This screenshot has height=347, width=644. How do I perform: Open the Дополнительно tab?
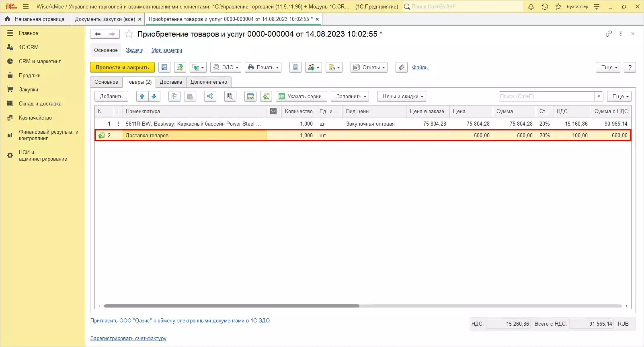[x=209, y=82]
